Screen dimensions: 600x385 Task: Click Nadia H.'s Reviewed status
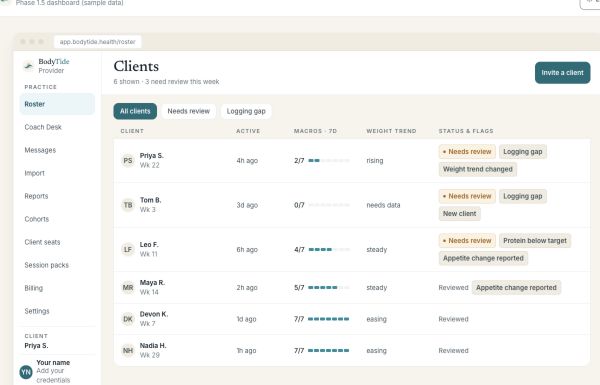[x=453, y=350]
